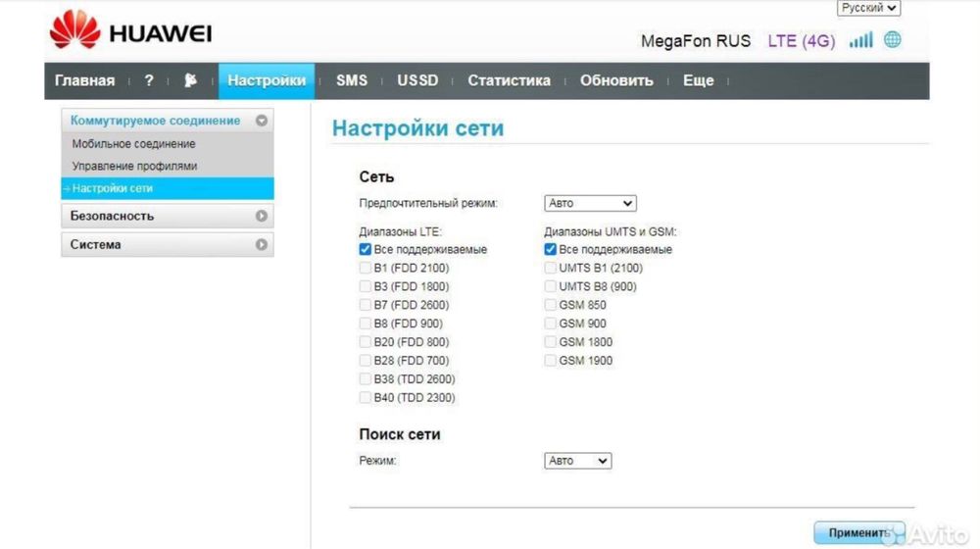Open the question mark help tab
This screenshot has height=549, width=980.
[149, 80]
